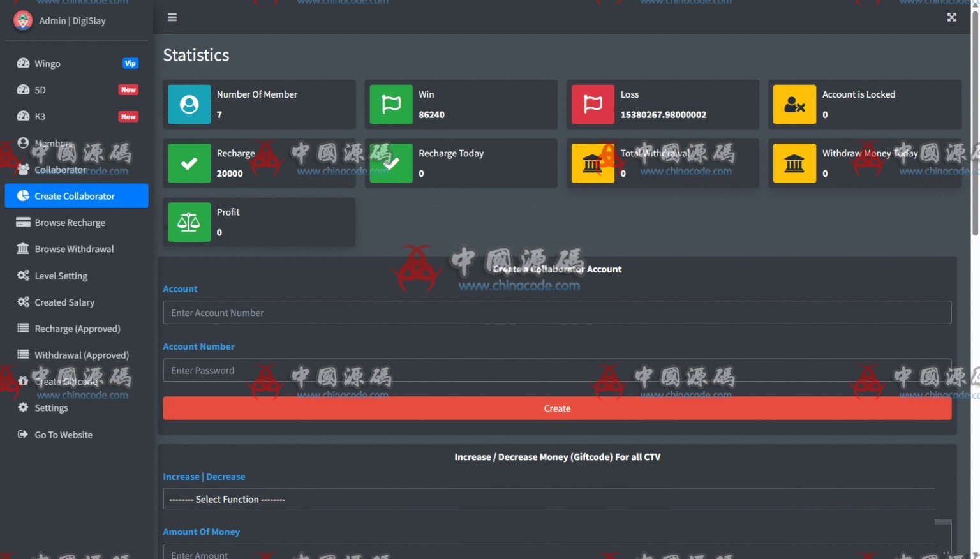980x559 pixels.
Task: Click the green Win flag icon
Action: tap(391, 104)
